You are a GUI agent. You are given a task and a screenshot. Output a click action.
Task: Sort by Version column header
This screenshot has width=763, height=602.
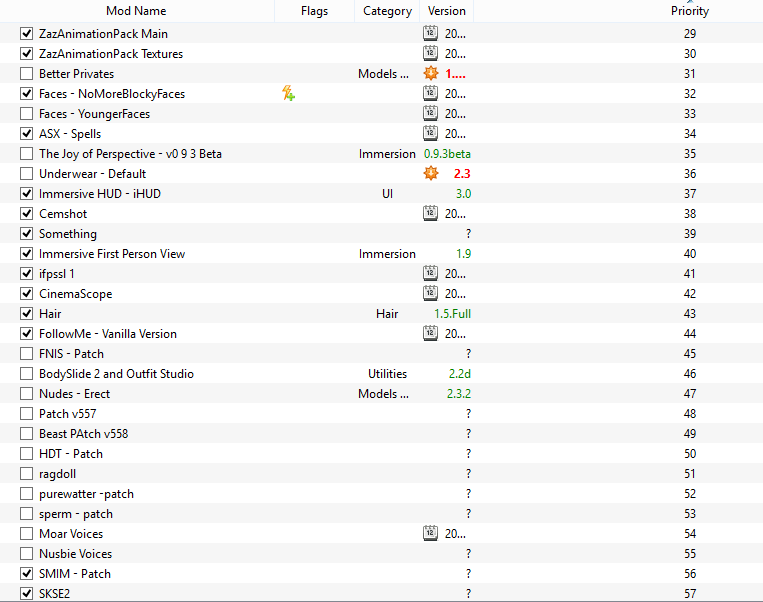click(446, 11)
